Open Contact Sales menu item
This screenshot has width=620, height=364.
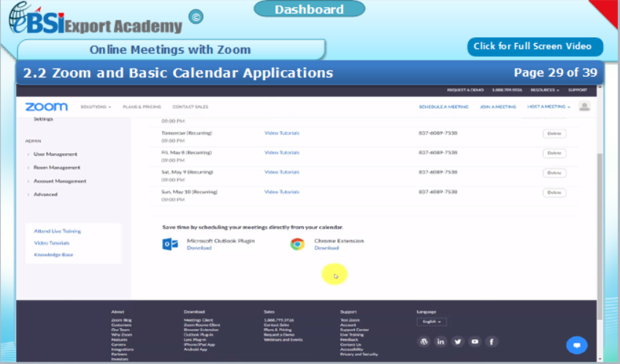pos(190,107)
